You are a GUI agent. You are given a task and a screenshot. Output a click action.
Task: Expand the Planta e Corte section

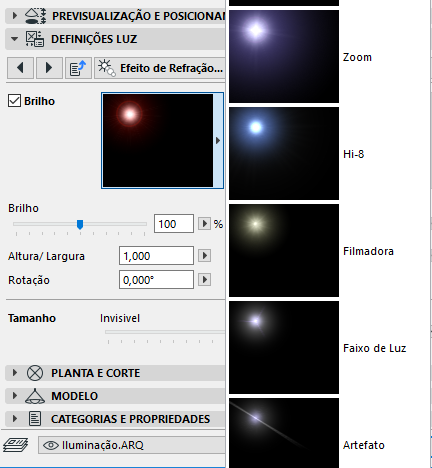pyautogui.click(x=14, y=373)
